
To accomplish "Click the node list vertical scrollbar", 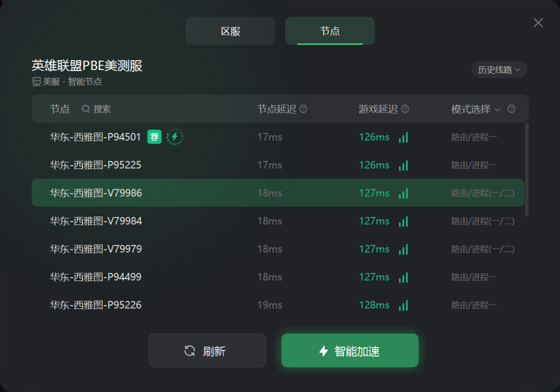I will pyautogui.click(x=527, y=169).
